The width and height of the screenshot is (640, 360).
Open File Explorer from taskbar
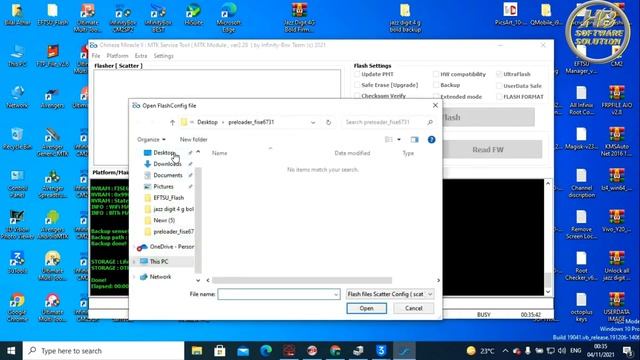(x=197, y=351)
